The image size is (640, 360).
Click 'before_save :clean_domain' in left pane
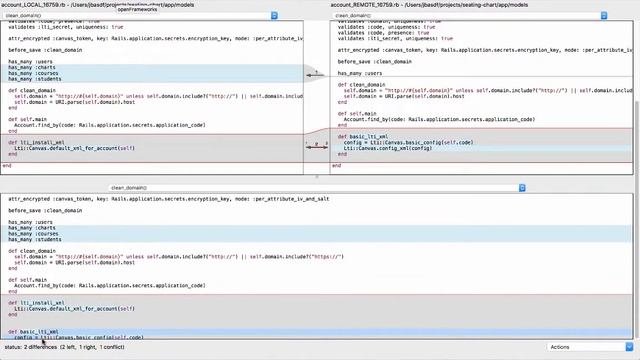[x=45, y=50]
